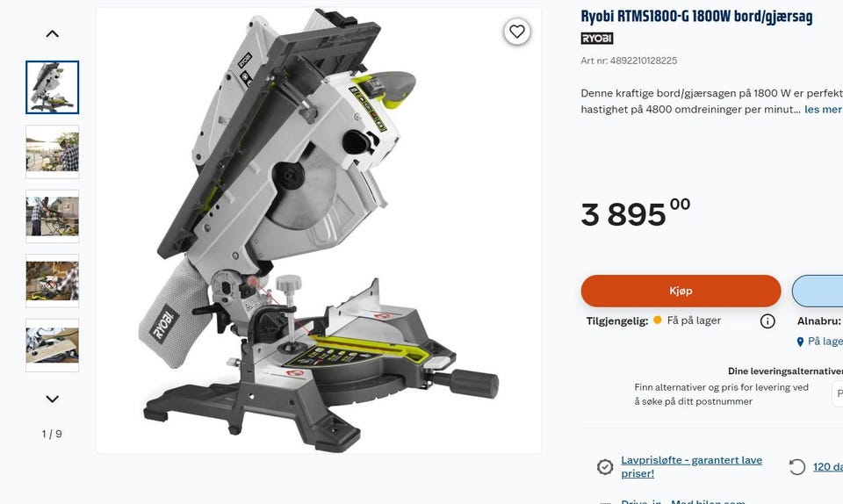Click the orange Kjøp button
The height and width of the screenshot is (504, 843).
click(681, 291)
